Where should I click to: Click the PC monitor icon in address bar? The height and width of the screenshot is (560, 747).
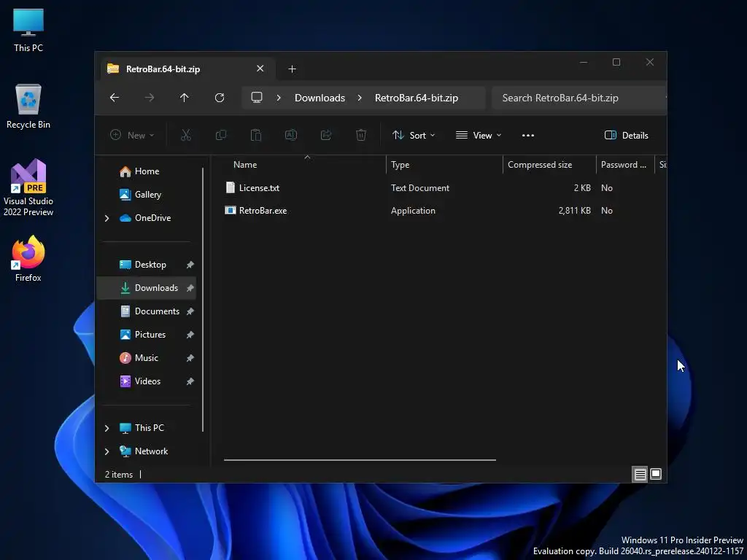click(257, 98)
